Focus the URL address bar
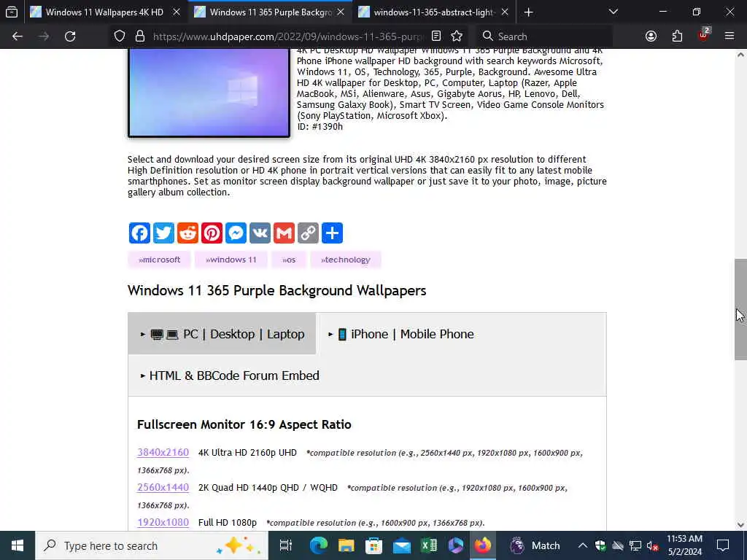 point(287,36)
